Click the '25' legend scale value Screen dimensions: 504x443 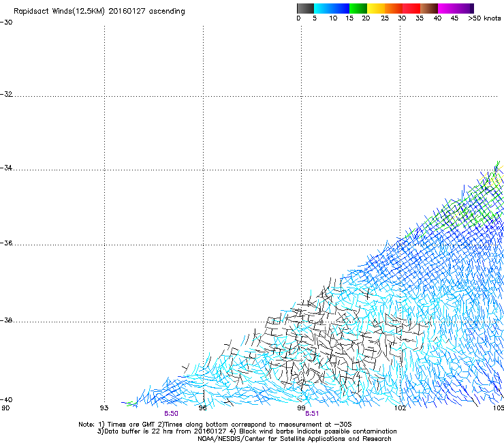(384, 18)
